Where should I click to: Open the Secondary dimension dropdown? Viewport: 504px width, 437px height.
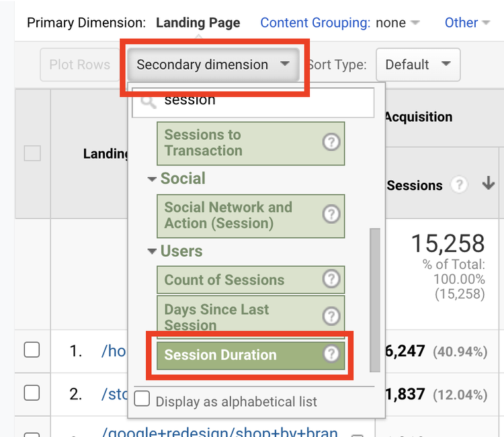click(214, 65)
